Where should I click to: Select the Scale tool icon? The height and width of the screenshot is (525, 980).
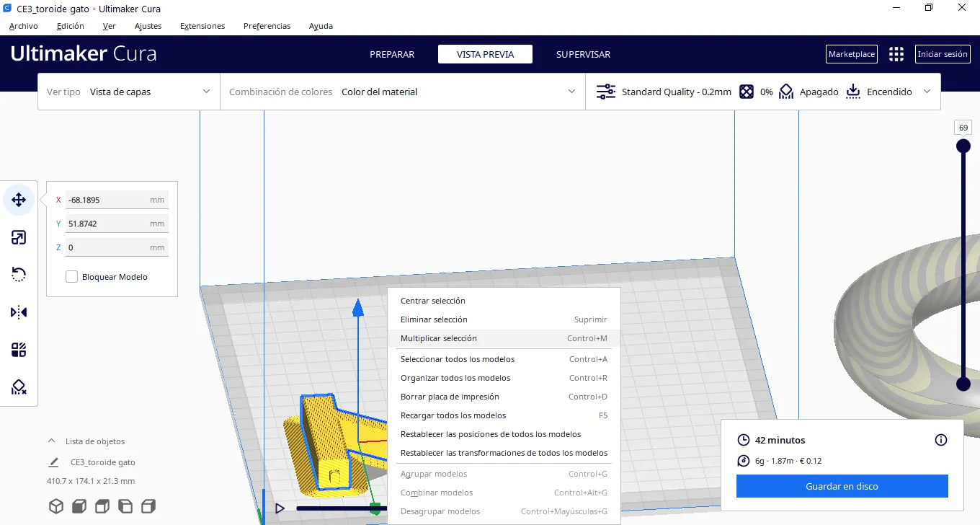(x=19, y=237)
